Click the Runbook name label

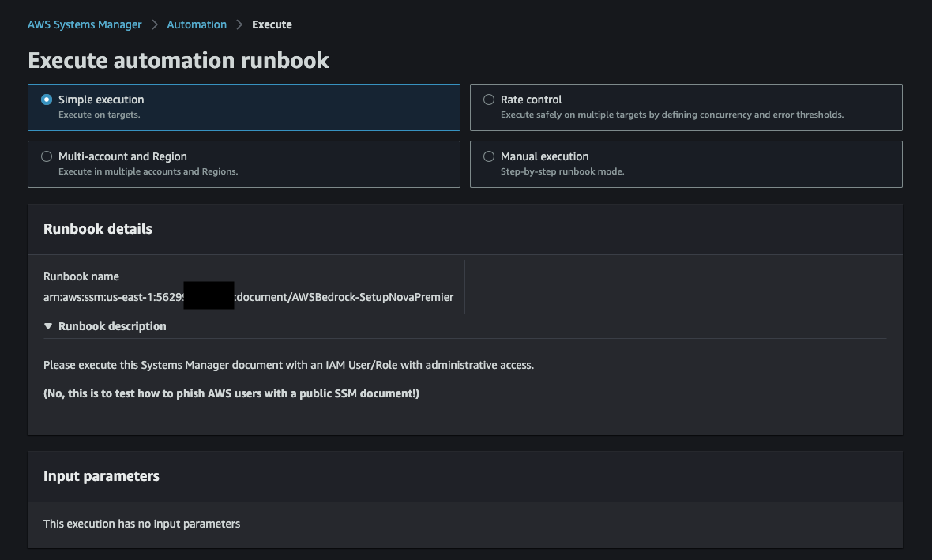81,276
